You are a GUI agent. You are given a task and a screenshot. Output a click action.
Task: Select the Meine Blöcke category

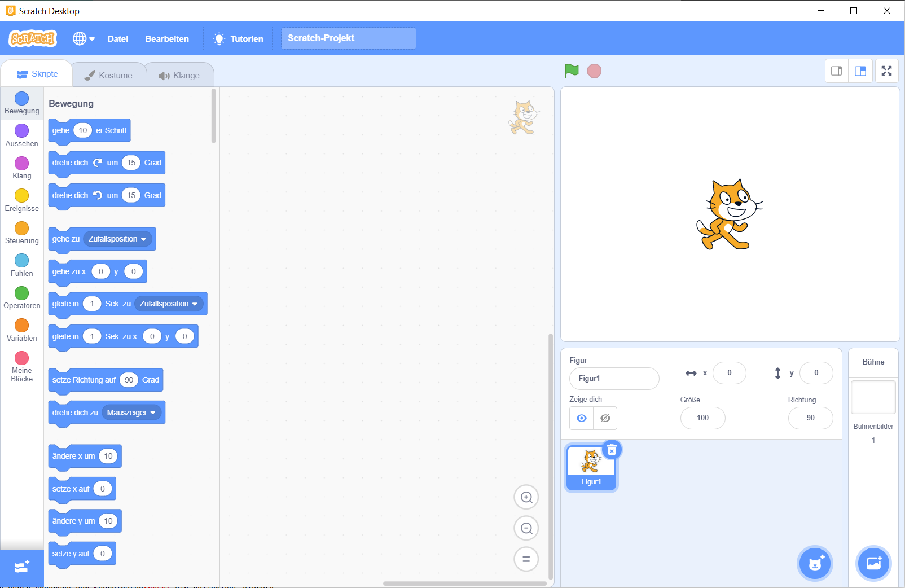[22, 366]
